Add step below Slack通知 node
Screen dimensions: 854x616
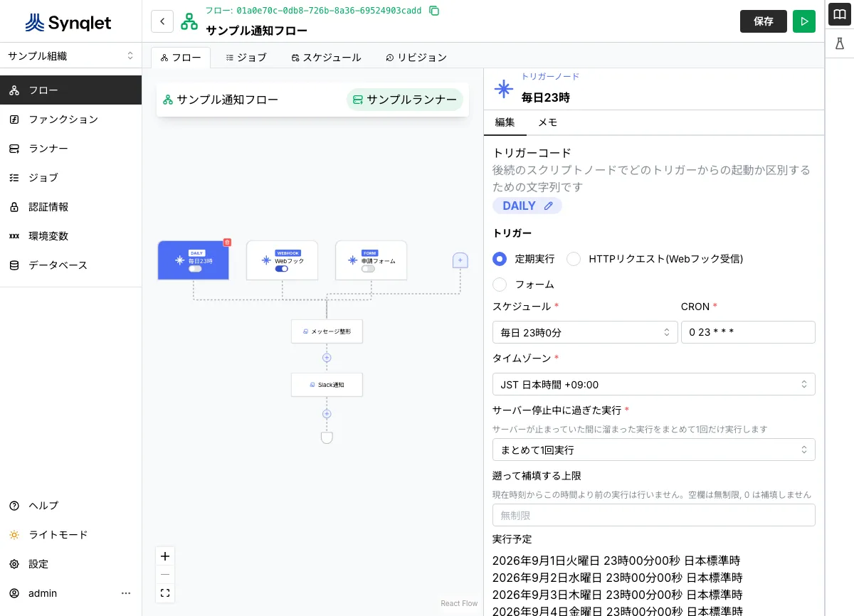pos(327,413)
